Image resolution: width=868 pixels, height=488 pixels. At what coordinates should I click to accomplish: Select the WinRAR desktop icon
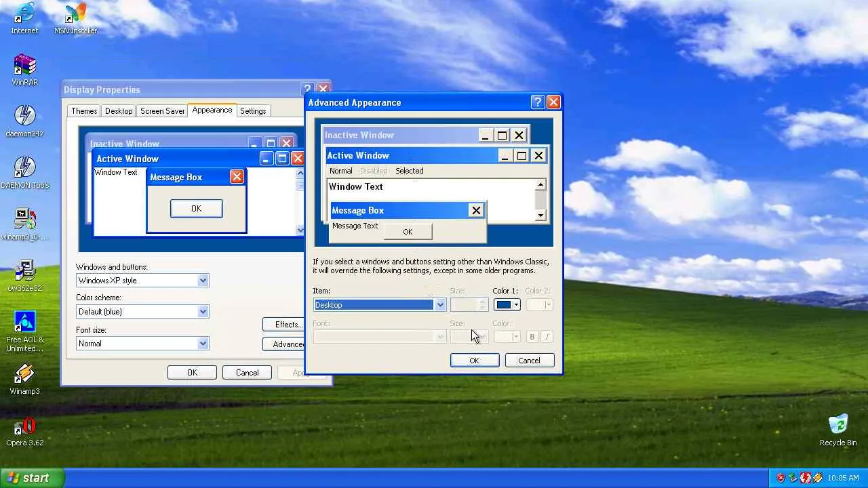(x=24, y=70)
